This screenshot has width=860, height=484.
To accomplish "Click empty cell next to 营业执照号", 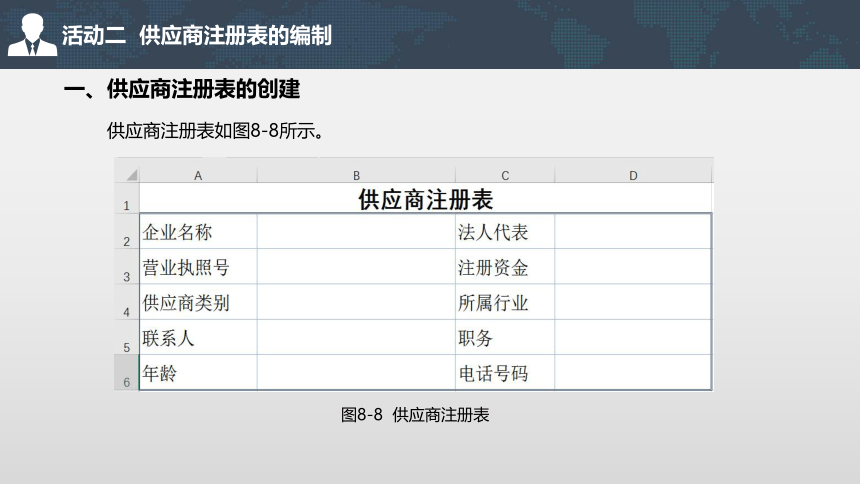I will click(x=356, y=267).
